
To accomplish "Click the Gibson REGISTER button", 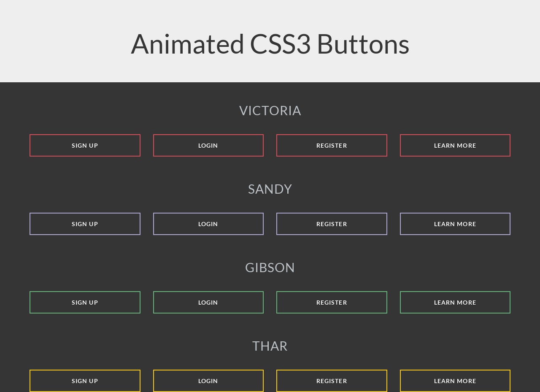I will 332,302.
